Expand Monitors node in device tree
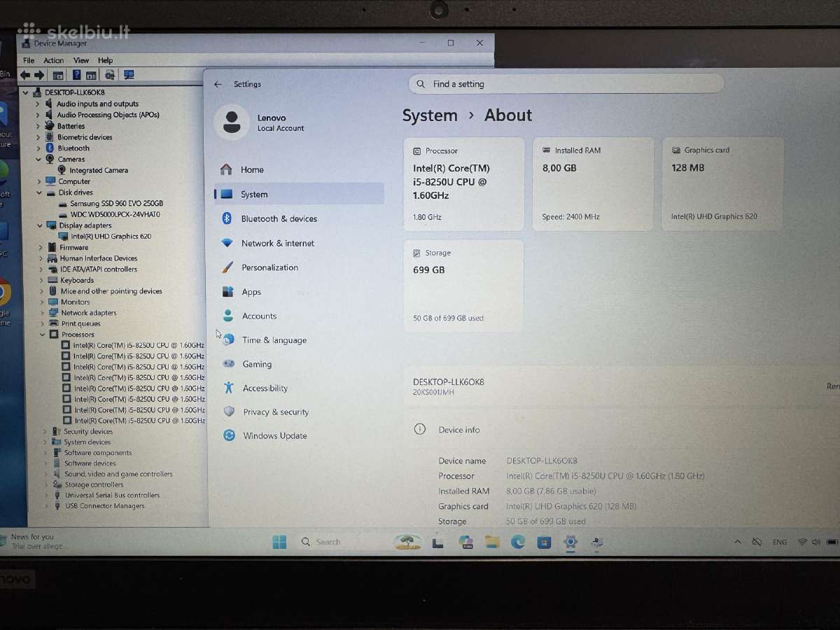The width and height of the screenshot is (840, 630). pos(42,302)
